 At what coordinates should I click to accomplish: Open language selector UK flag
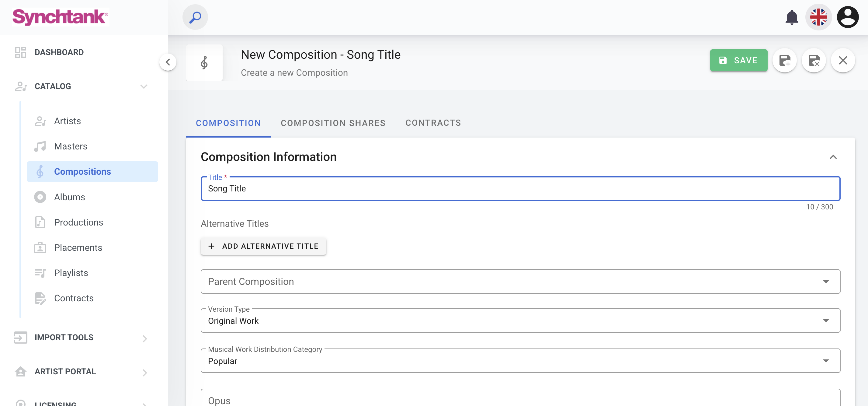pyautogui.click(x=818, y=17)
